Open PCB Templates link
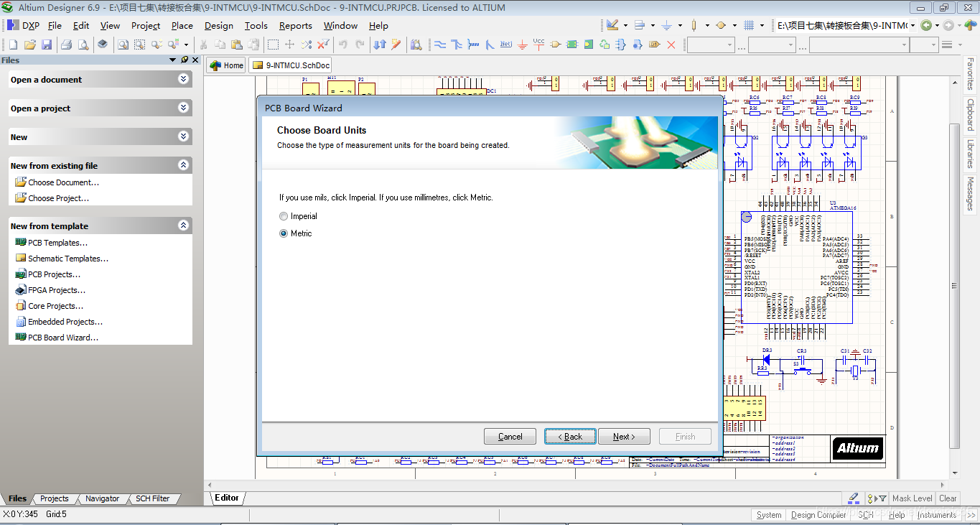Image resolution: width=980 pixels, height=525 pixels. [57, 243]
